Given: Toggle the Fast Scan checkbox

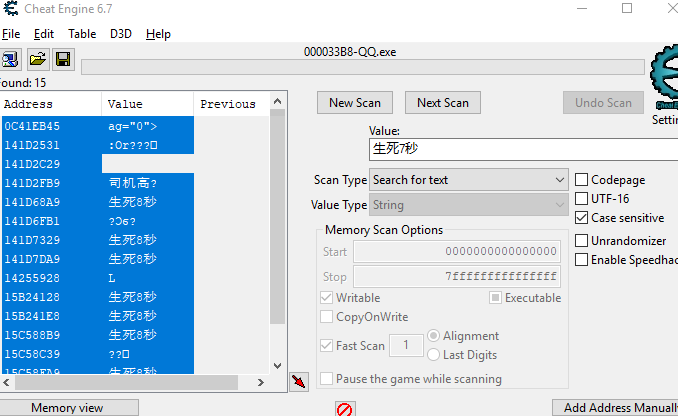Looking at the screenshot, I should coord(326,346).
